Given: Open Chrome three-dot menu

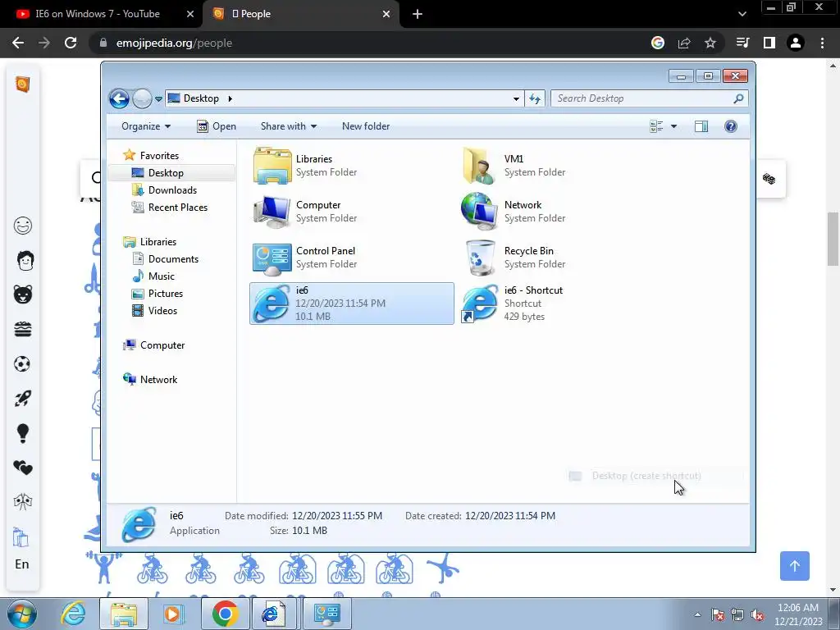Looking at the screenshot, I should point(822,43).
